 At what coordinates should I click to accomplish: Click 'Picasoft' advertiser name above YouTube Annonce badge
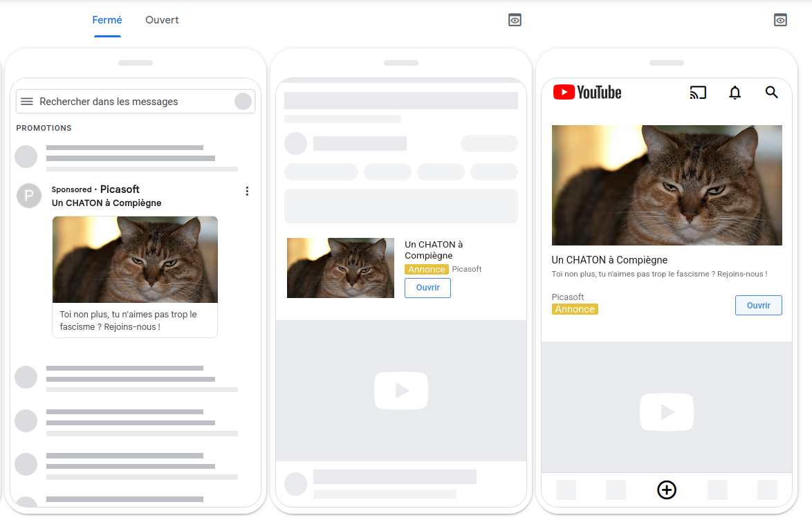pyautogui.click(x=568, y=297)
